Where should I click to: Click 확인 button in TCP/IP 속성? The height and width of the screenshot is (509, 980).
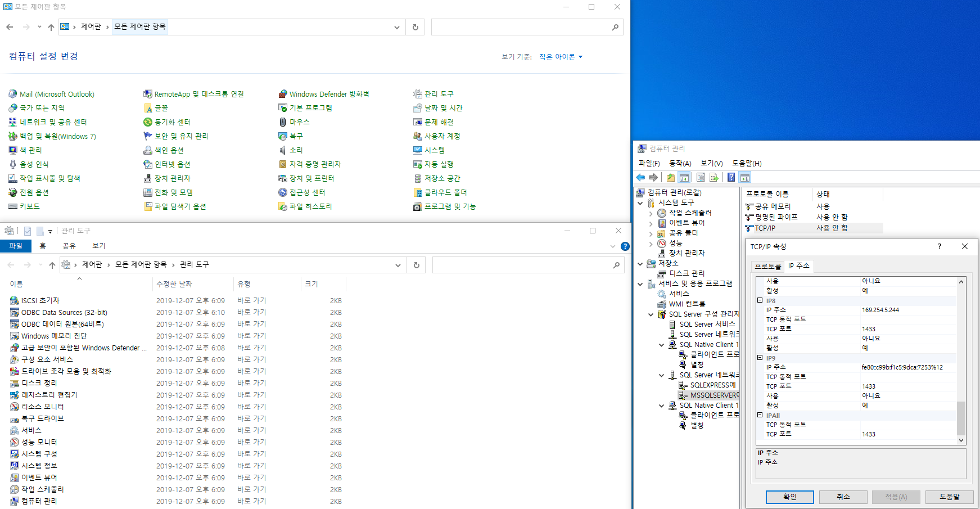pyautogui.click(x=789, y=497)
